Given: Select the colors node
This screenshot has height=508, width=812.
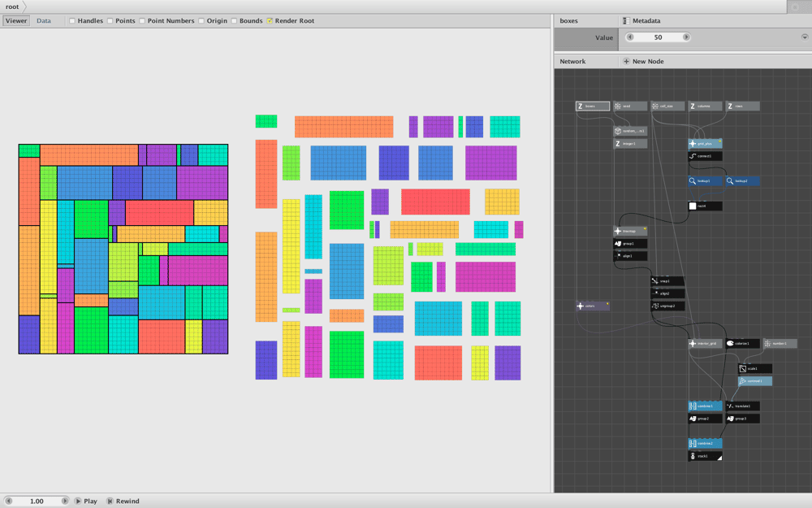Looking at the screenshot, I should point(593,306).
